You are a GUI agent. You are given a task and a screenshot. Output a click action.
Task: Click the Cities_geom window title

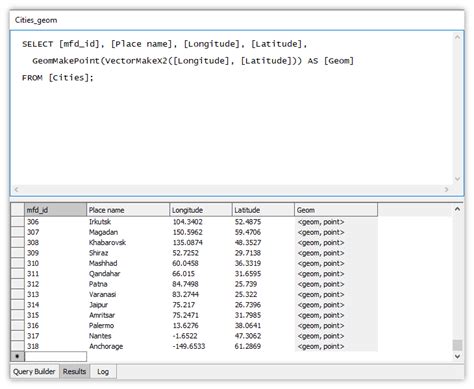(x=36, y=20)
